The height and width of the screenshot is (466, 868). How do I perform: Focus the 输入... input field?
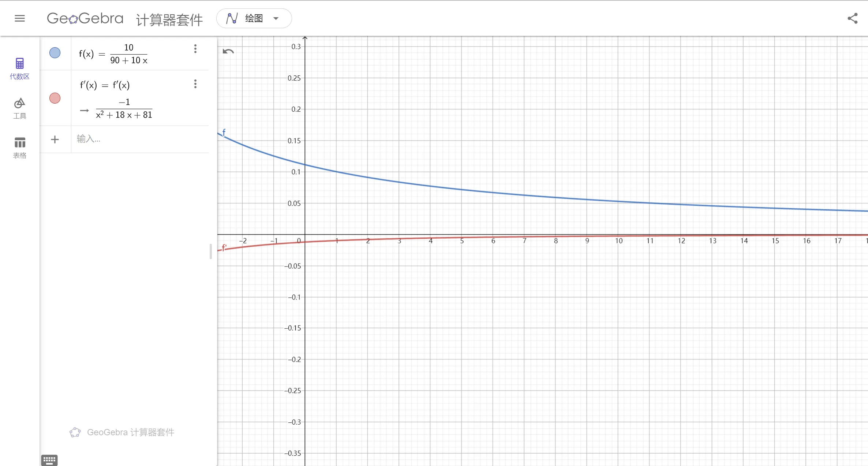tap(140, 139)
